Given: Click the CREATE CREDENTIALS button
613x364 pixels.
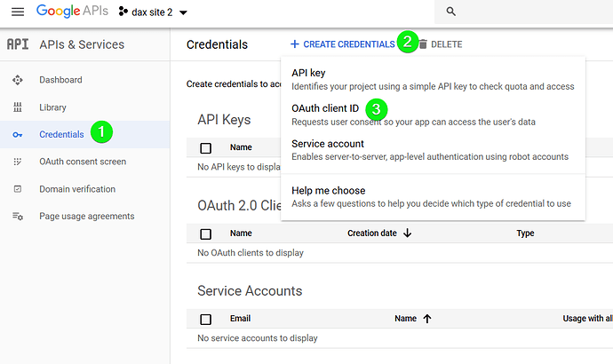Looking at the screenshot, I should pyautogui.click(x=342, y=44).
